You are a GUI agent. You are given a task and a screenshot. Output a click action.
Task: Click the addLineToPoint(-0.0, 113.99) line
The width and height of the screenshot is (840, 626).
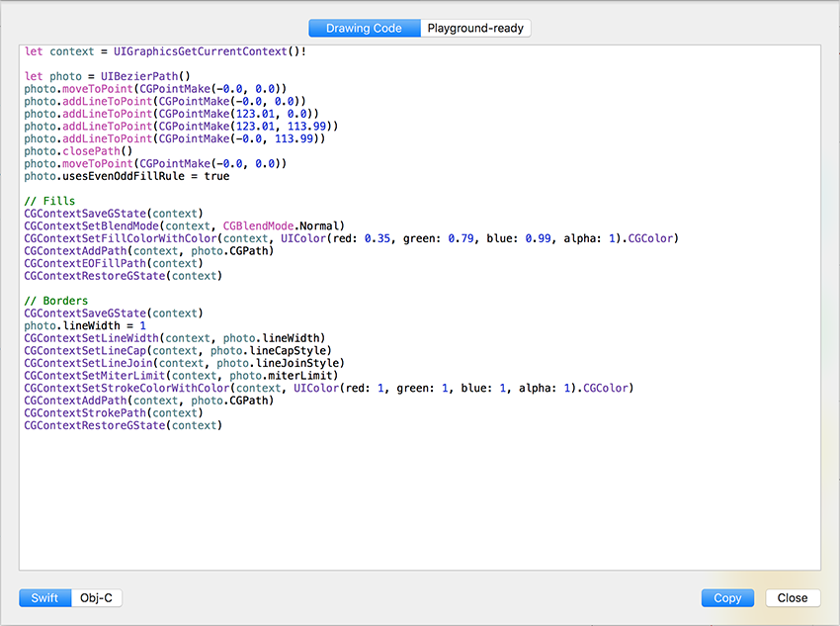pyautogui.click(x=175, y=138)
